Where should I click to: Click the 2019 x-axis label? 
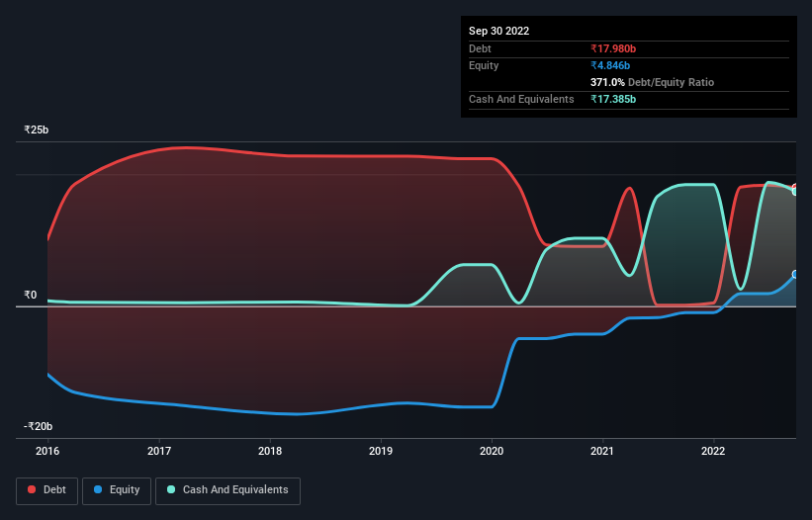[381, 451]
